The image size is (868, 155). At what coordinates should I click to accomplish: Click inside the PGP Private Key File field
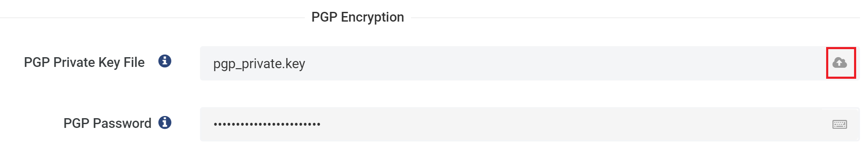coord(530,63)
